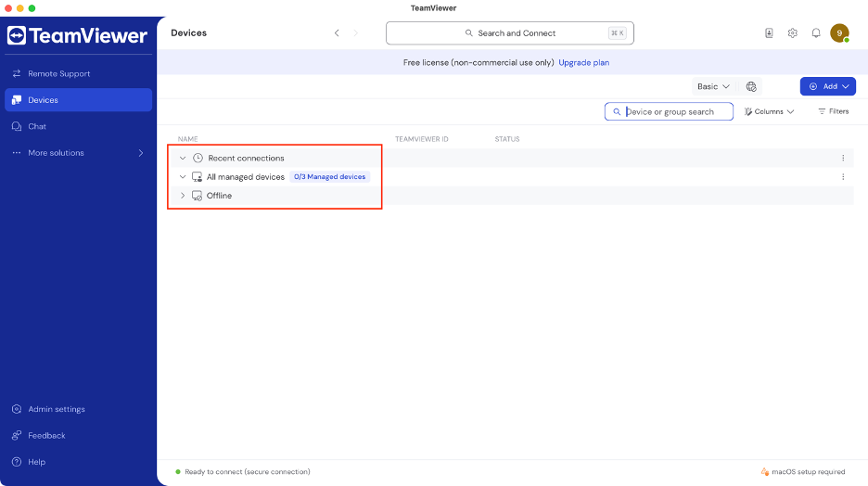
Task: Click the 0/3 Managed devices badge
Action: pos(330,176)
